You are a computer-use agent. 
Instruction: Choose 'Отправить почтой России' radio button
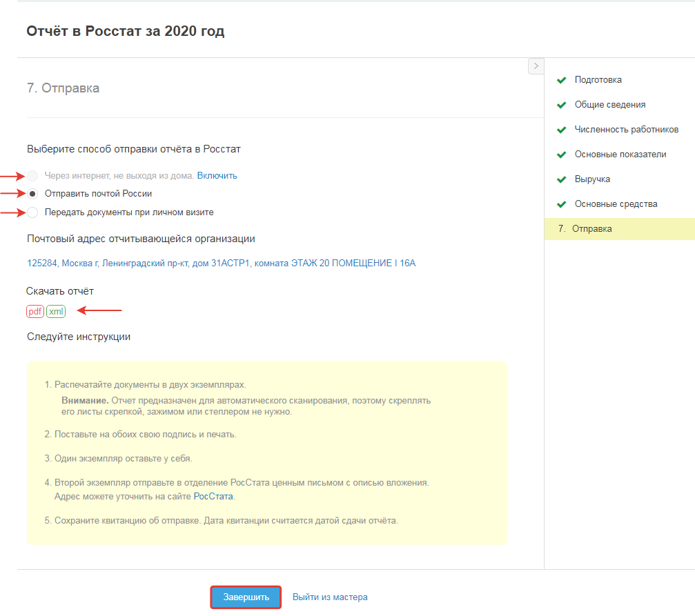[32, 194]
